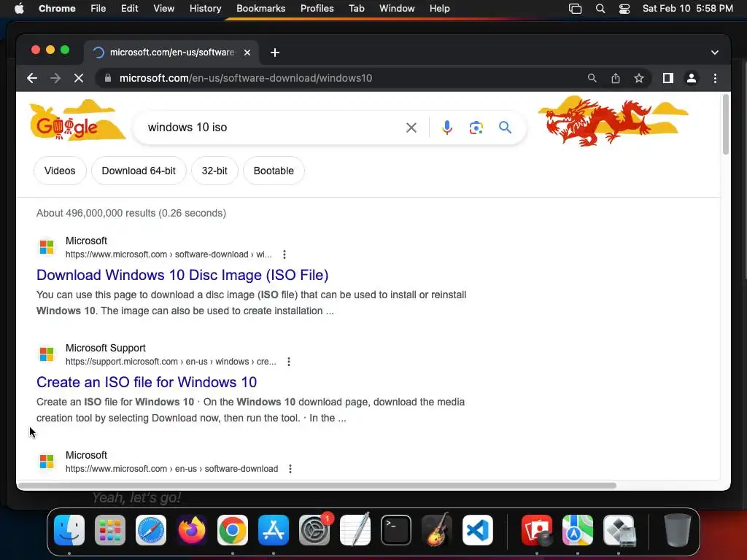Click the windows 10 iso search field
The image size is (747, 560).
(271, 128)
